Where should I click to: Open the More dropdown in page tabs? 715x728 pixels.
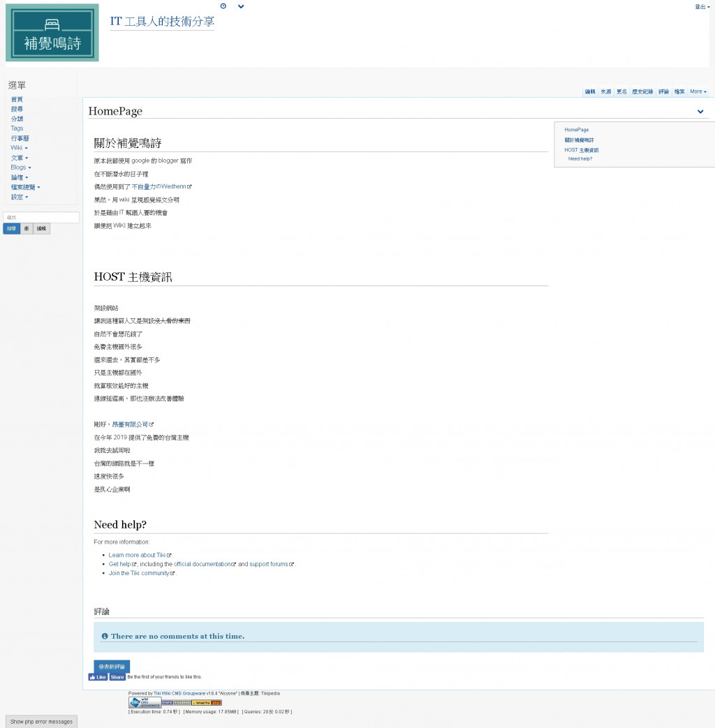tap(698, 91)
